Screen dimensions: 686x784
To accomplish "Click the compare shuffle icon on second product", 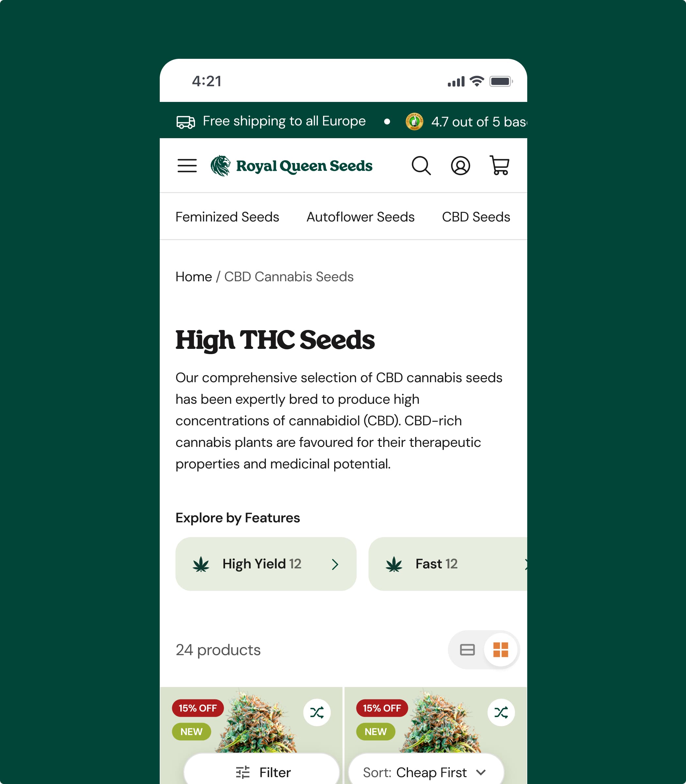I will click(x=501, y=712).
